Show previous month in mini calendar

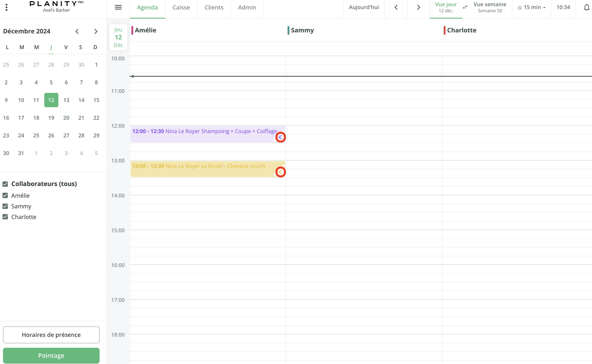point(77,31)
